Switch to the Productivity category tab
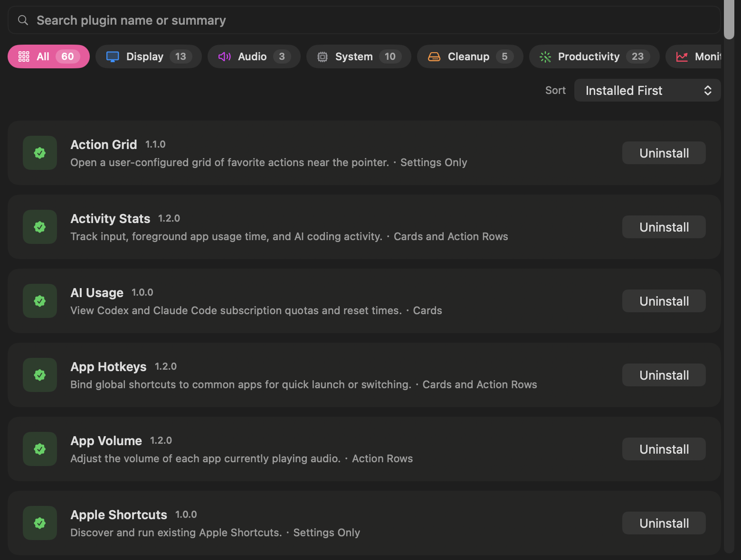The width and height of the screenshot is (741, 560). point(594,56)
